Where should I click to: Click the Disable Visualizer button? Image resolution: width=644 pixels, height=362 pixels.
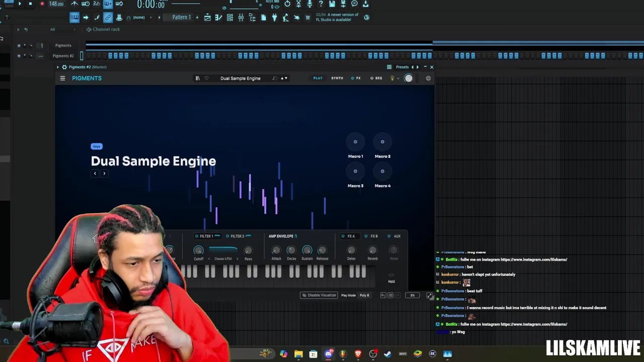(x=319, y=296)
